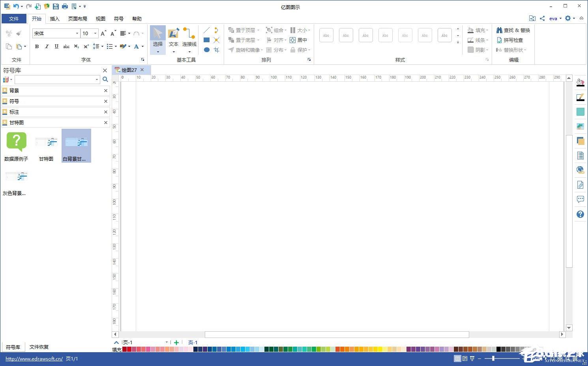Screen dimensions: 588x366
Task: Pick the ellipse shape tool
Action: [206, 50]
